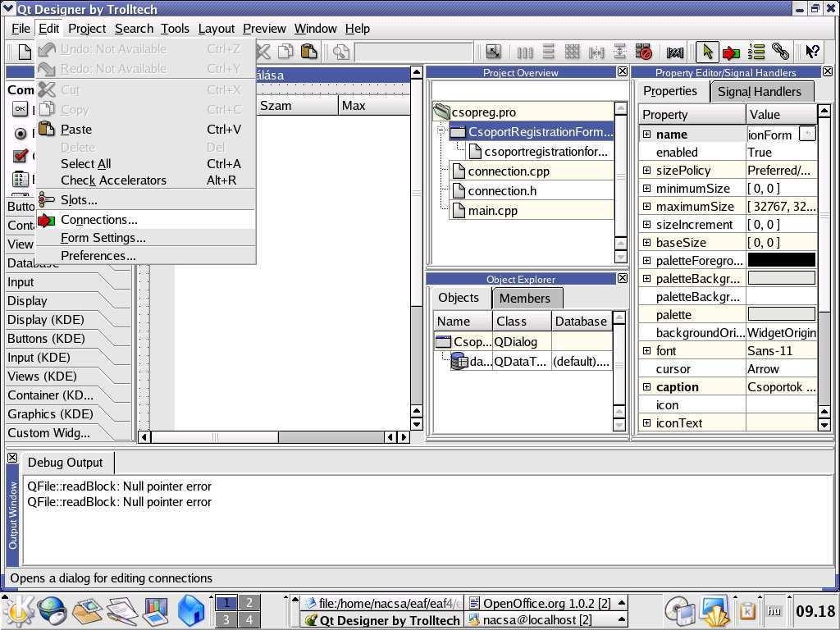This screenshot has width=840, height=630.
Task: Expand the font property
Action: point(646,350)
